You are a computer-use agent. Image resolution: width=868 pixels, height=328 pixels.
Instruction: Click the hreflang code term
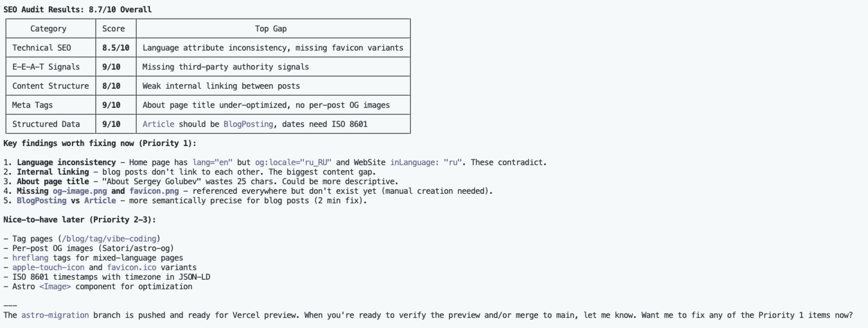30,258
